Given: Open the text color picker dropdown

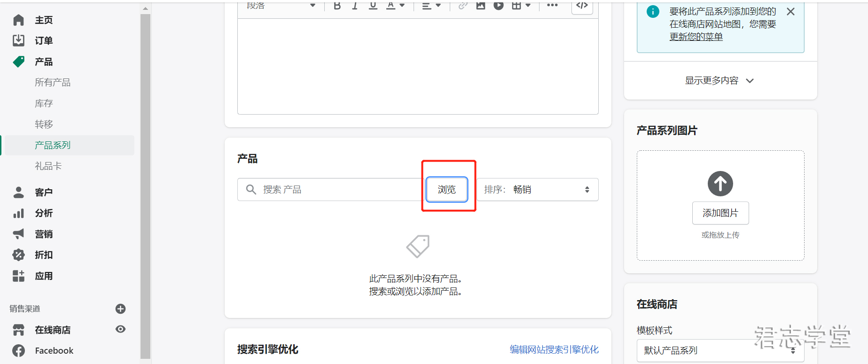Looking at the screenshot, I should 395,6.
